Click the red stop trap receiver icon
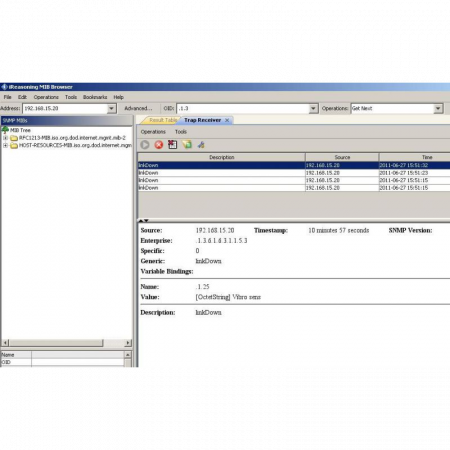450x450 pixels. pyautogui.click(x=159, y=145)
